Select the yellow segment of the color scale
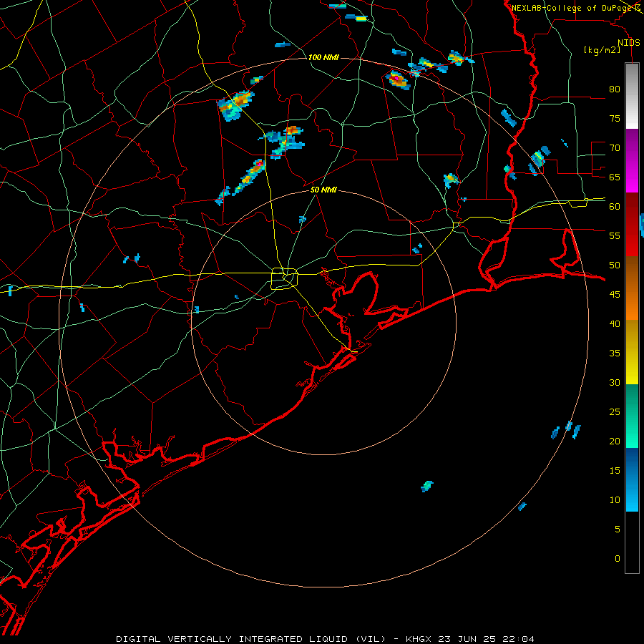Viewport: 644px width, 644px height. (632, 352)
